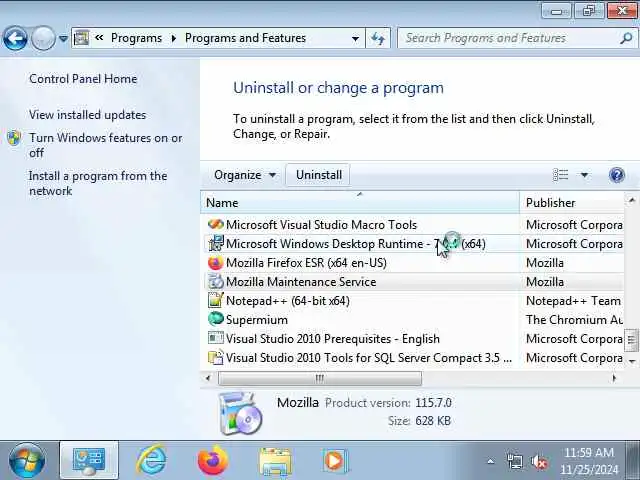Click the Control Panel taskbar button
The image size is (640, 480).
coord(89,460)
